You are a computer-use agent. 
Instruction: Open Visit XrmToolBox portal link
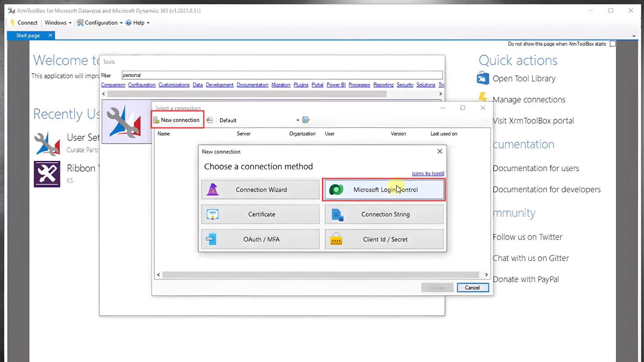click(533, 121)
